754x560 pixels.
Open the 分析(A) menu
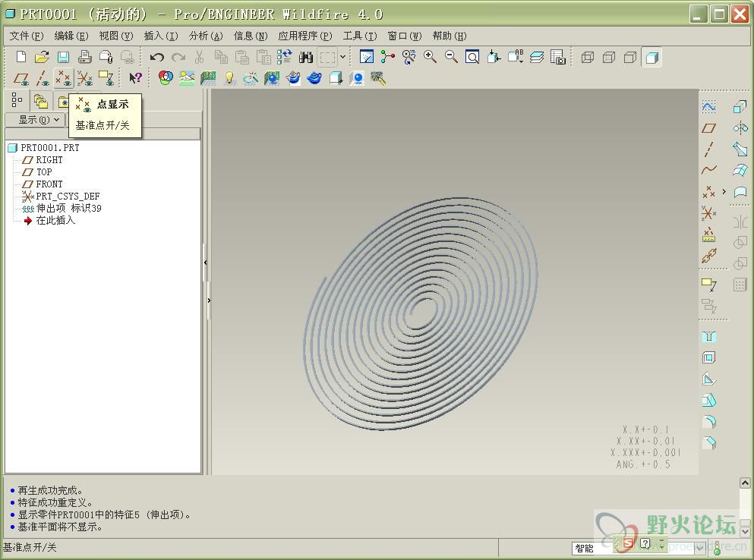click(206, 36)
